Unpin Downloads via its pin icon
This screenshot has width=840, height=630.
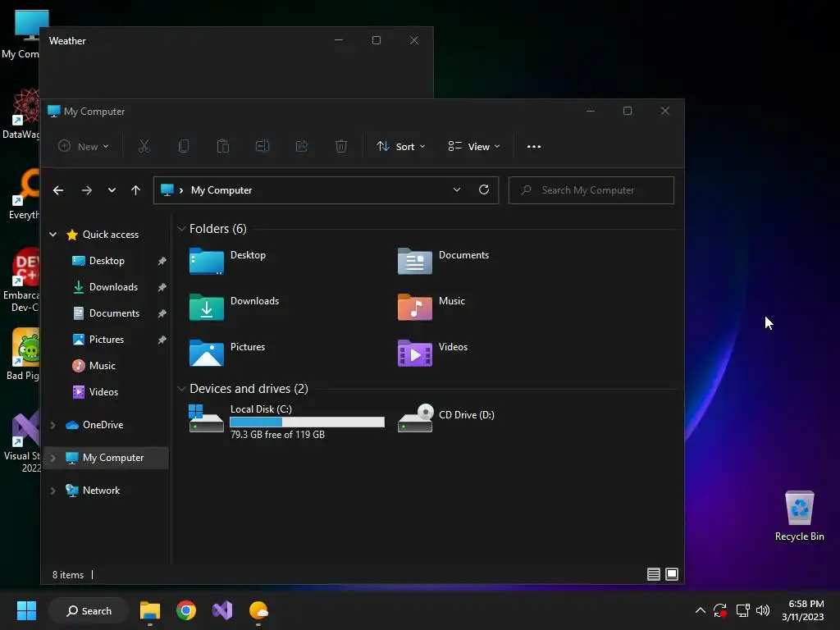coord(162,287)
